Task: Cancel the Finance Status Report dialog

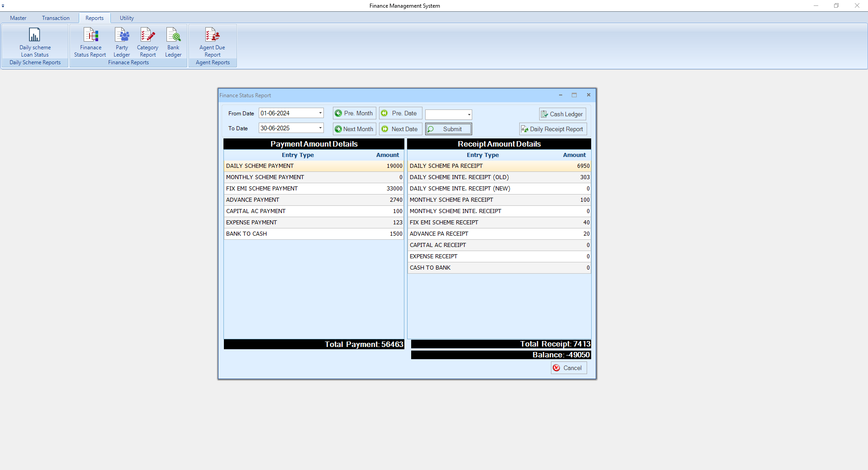Action: pyautogui.click(x=569, y=368)
